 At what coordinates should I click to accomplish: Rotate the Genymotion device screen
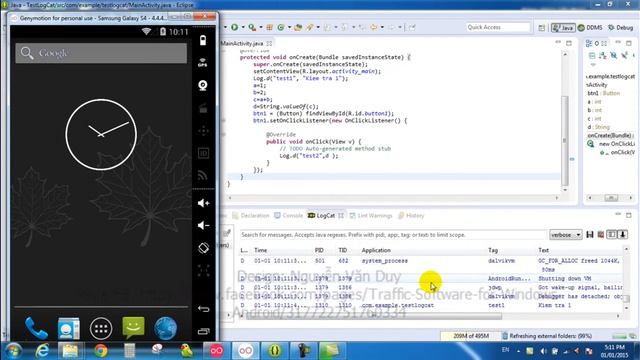pyautogui.click(x=203, y=248)
